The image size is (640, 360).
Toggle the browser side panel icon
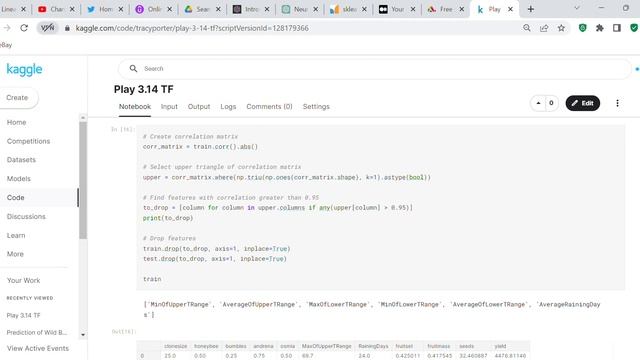[617, 28]
